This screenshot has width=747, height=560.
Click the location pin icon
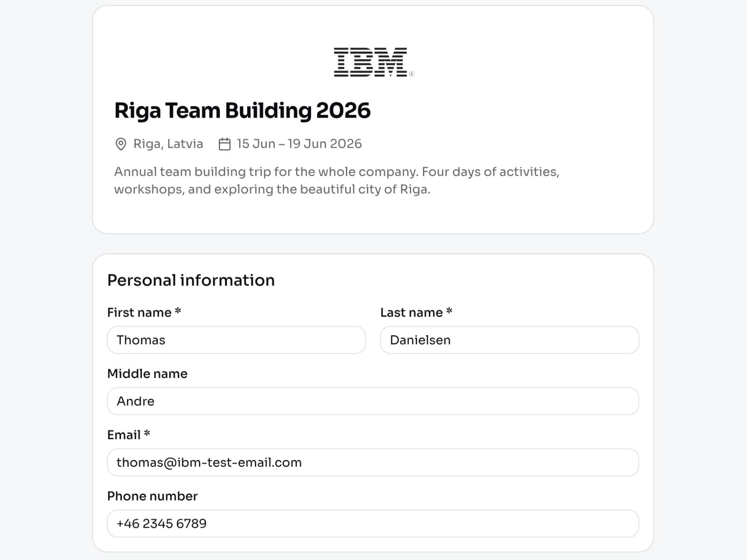pos(121,144)
